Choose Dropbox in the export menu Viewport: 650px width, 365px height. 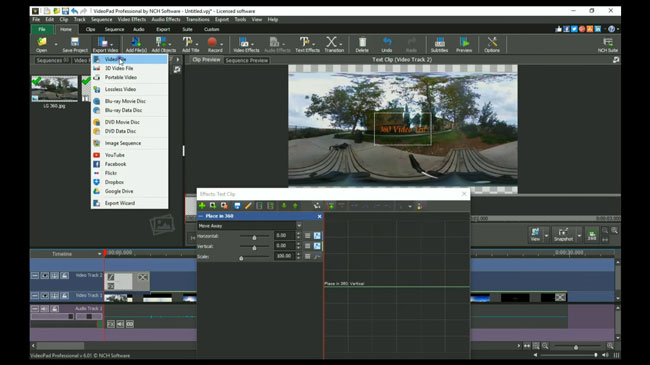click(129, 182)
